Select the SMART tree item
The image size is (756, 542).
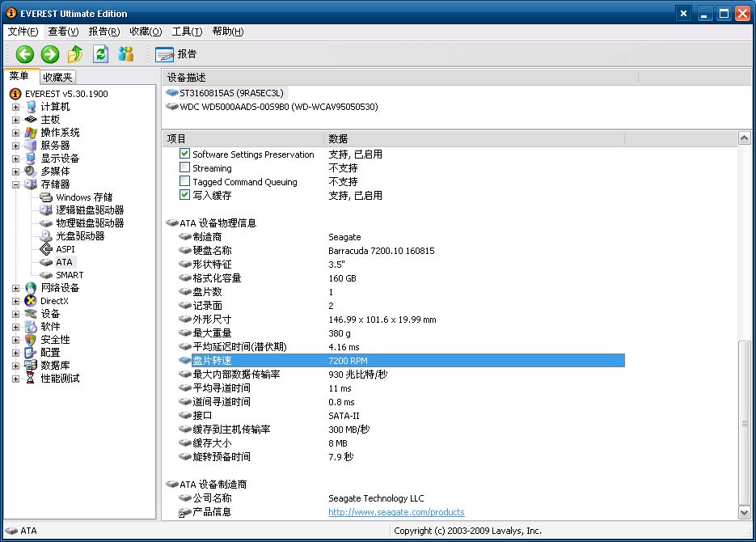coord(70,275)
